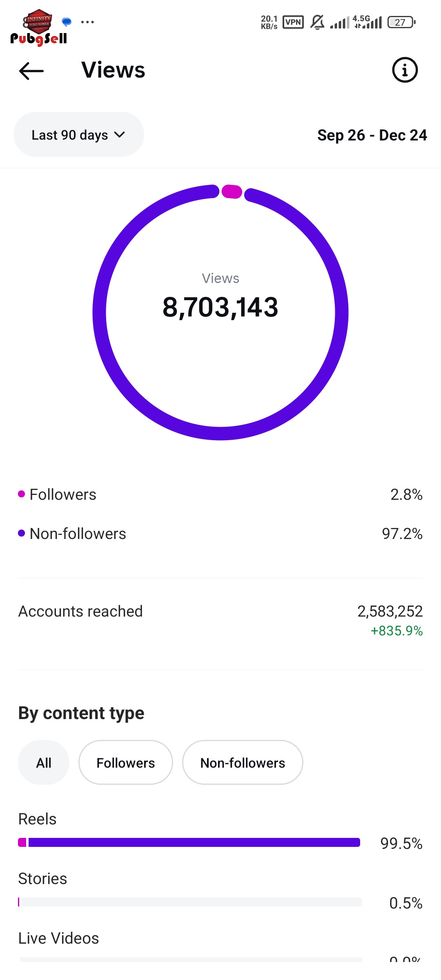Tap the pink followers segment of the ring
This screenshot has height=980, width=441.
point(232,192)
